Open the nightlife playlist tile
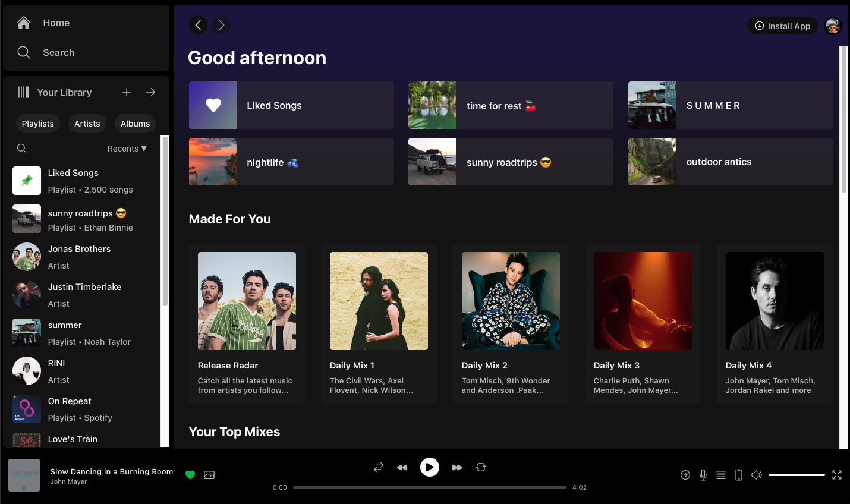 pos(291,162)
